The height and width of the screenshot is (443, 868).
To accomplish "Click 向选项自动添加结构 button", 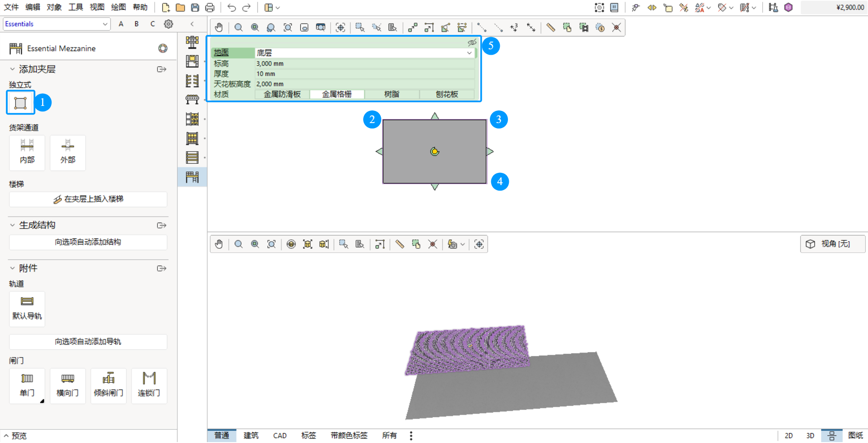I will pos(88,242).
